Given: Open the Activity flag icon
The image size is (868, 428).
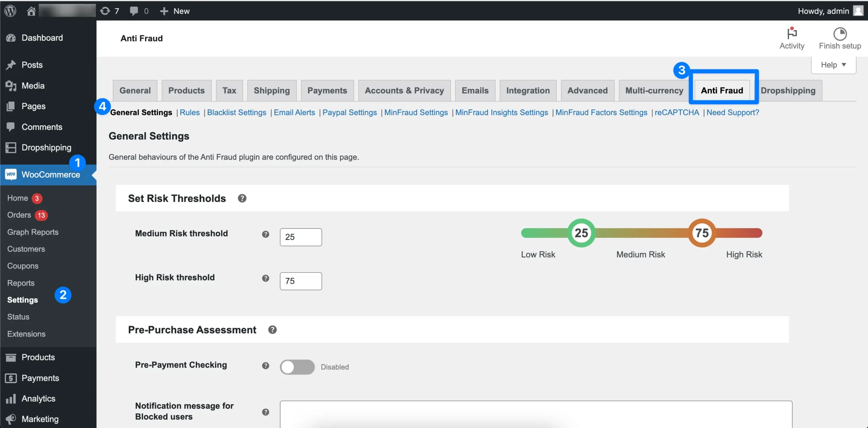Looking at the screenshot, I should pos(792,34).
